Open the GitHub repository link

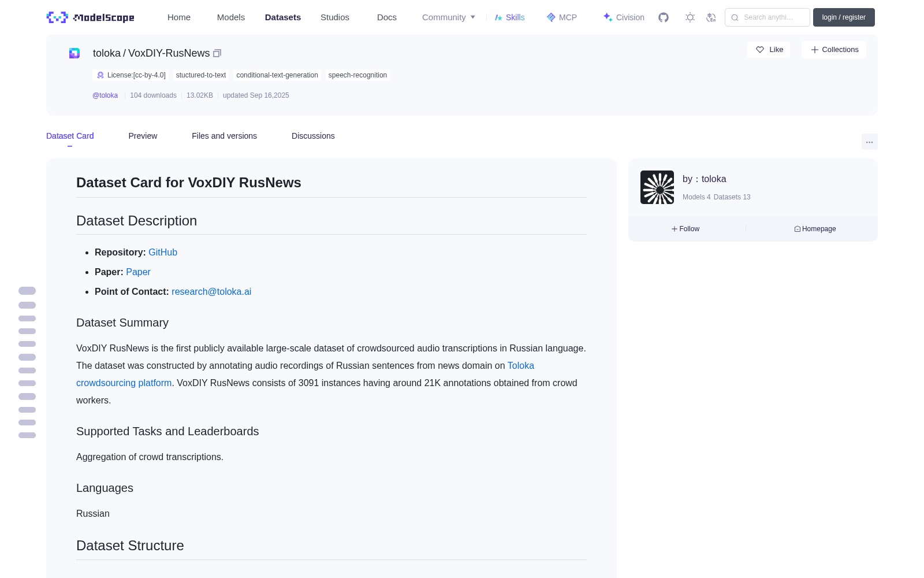point(163,252)
